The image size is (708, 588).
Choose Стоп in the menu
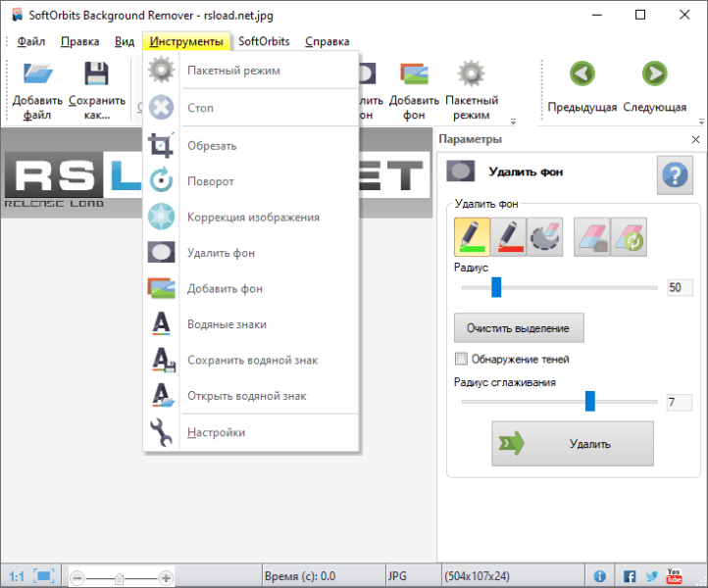251,108
